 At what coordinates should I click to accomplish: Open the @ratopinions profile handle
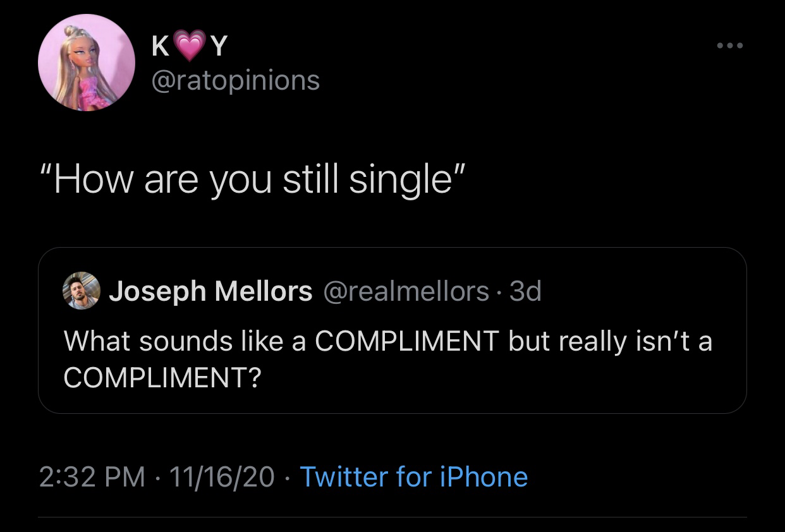click(x=234, y=80)
